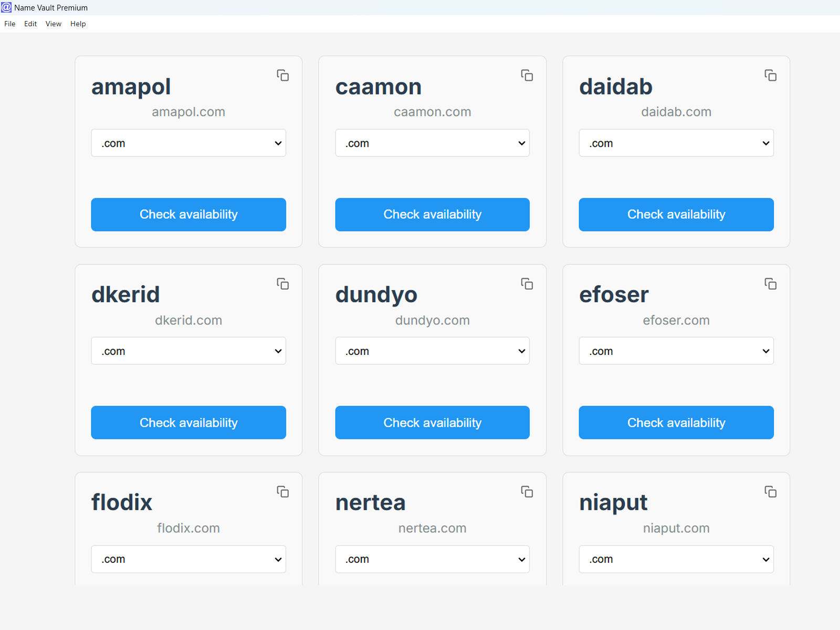840x630 pixels.
Task: Open the View menu
Action: (x=53, y=24)
